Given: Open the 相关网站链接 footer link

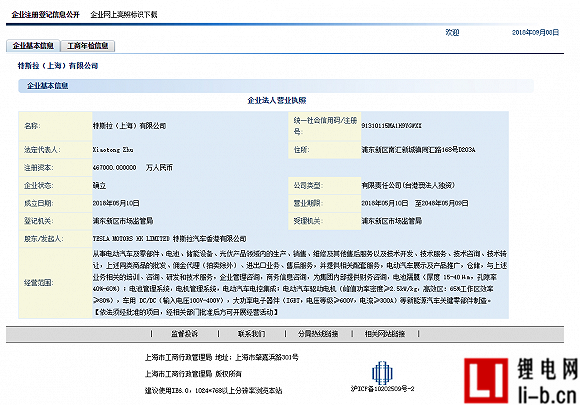Looking at the screenshot, I should click(385, 334).
